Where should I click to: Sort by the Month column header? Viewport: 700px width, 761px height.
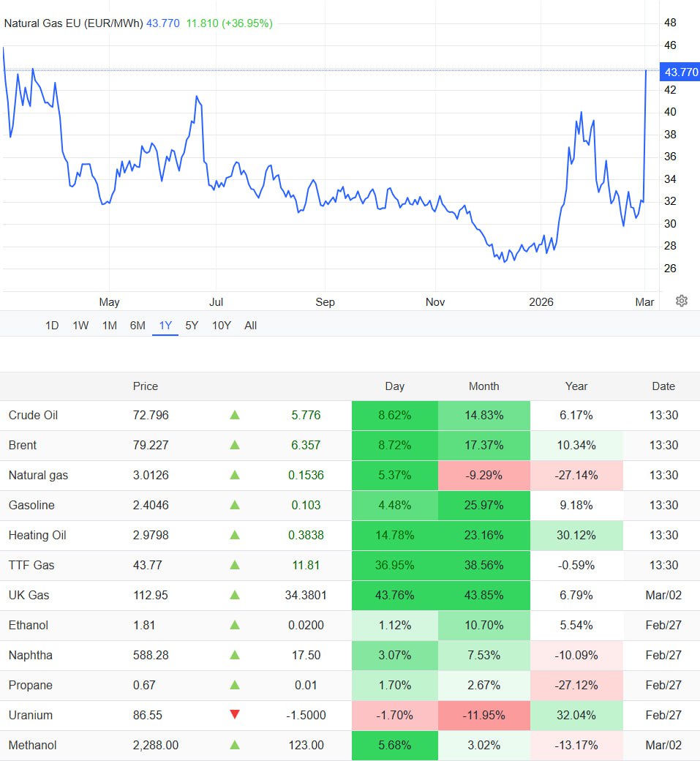pyautogui.click(x=483, y=386)
